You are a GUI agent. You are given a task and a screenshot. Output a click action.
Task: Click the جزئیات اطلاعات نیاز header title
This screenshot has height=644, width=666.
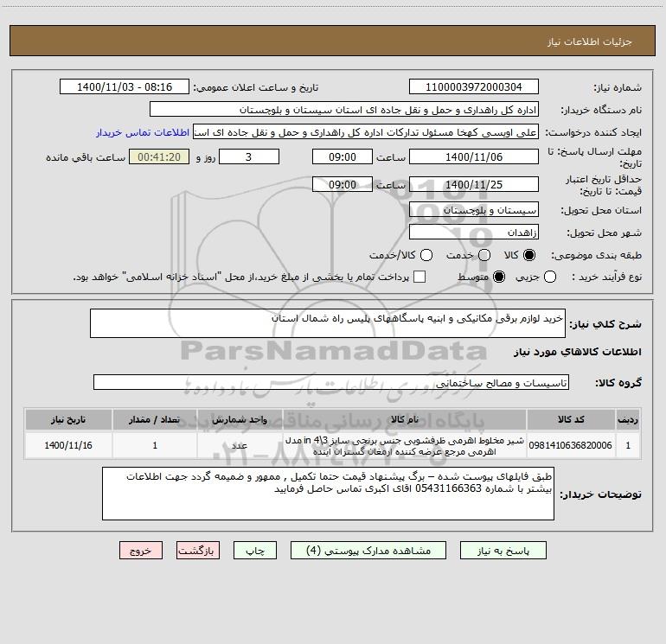589,41
